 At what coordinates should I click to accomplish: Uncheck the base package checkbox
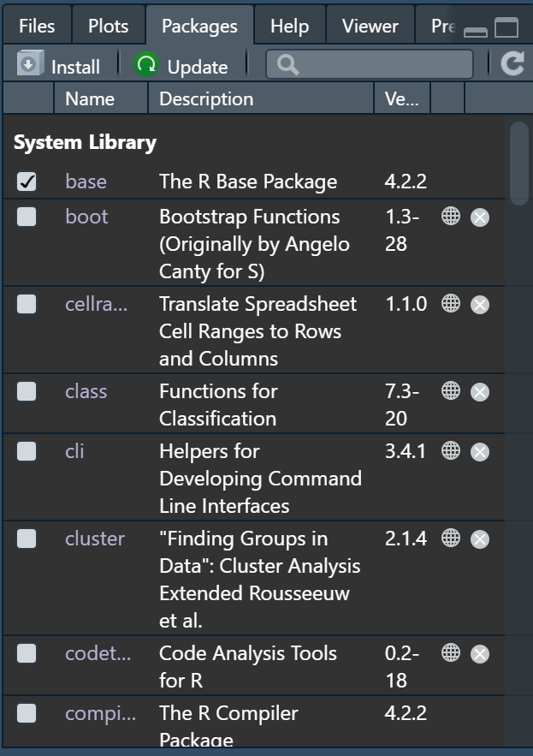pos(27,182)
